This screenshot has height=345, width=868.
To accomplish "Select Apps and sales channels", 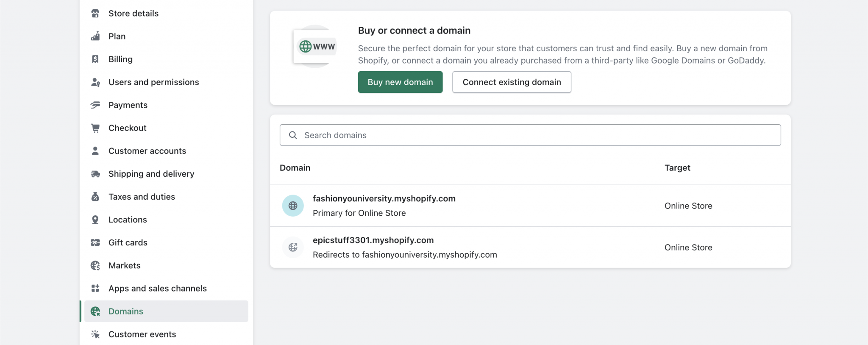I will click(x=157, y=289).
